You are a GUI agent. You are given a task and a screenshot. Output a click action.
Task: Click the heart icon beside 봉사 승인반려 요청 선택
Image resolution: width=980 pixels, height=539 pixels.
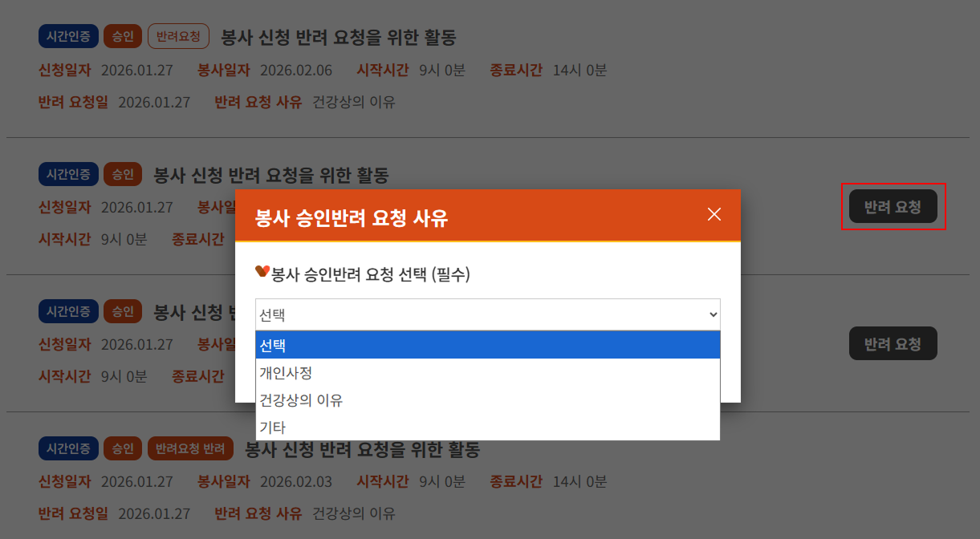[262, 273]
